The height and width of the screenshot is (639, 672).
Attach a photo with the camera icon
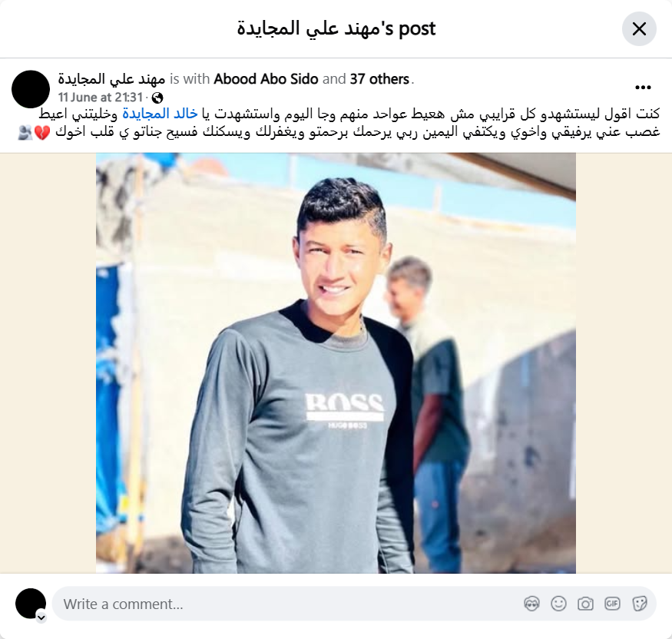585,604
